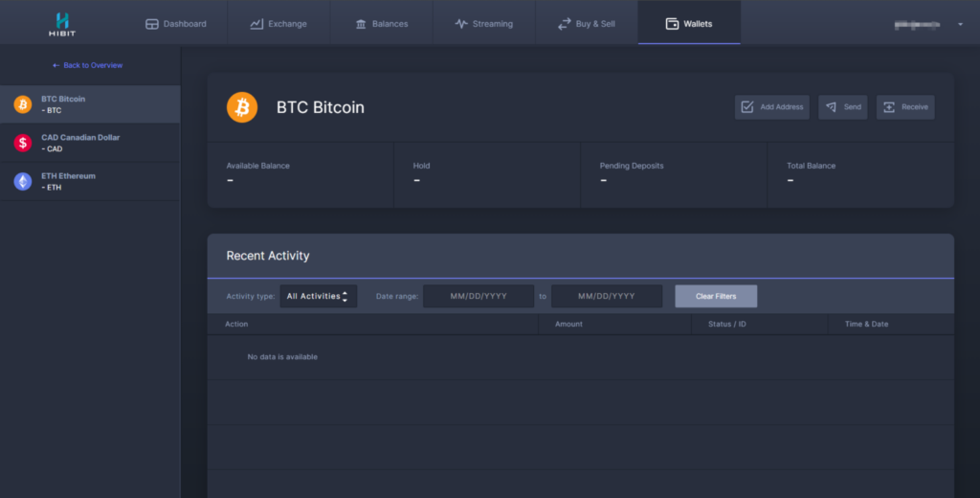This screenshot has height=498, width=980.
Task: Click the Clear Filters button
Action: (716, 296)
